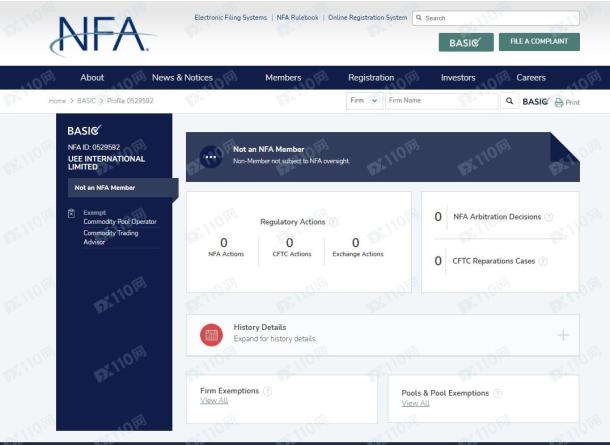
Task: Click the Print icon
Action: (559, 102)
